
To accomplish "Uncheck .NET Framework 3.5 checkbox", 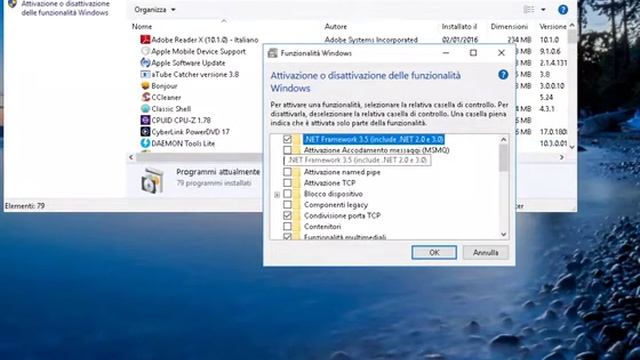I will pos(287,139).
